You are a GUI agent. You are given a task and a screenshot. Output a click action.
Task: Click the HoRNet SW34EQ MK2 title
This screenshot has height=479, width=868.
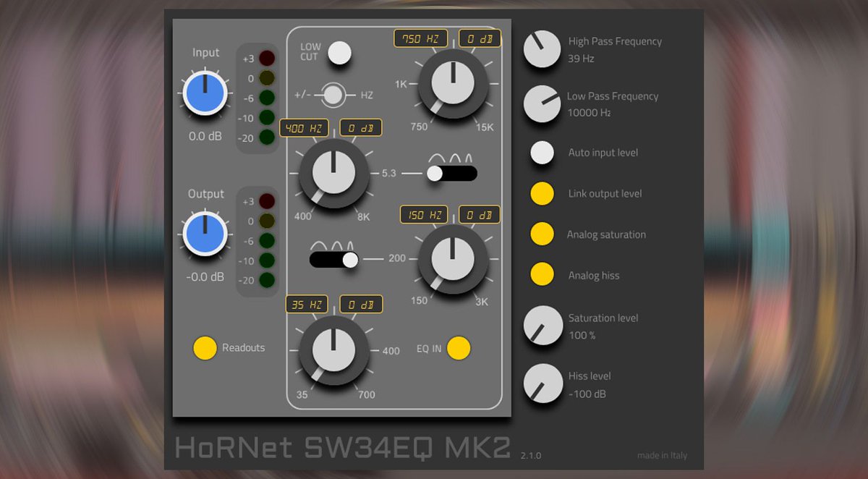(x=344, y=449)
